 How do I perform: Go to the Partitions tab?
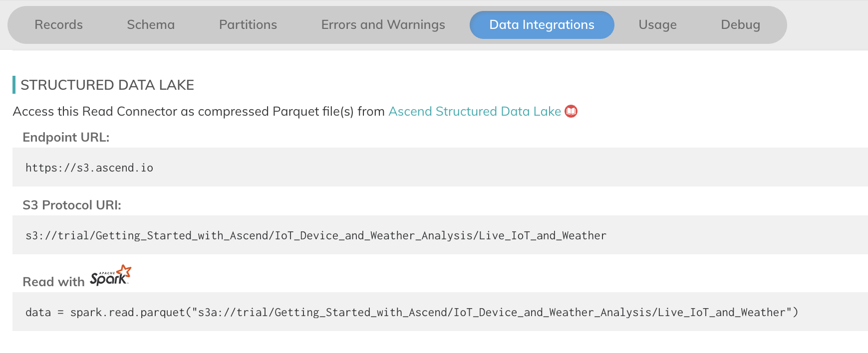point(248,25)
